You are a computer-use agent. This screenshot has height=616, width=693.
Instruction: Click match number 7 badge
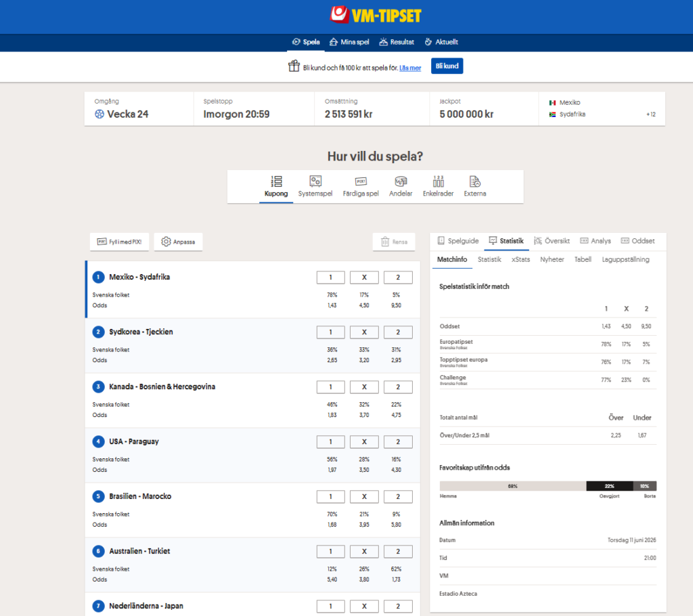click(x=98, y=607)
